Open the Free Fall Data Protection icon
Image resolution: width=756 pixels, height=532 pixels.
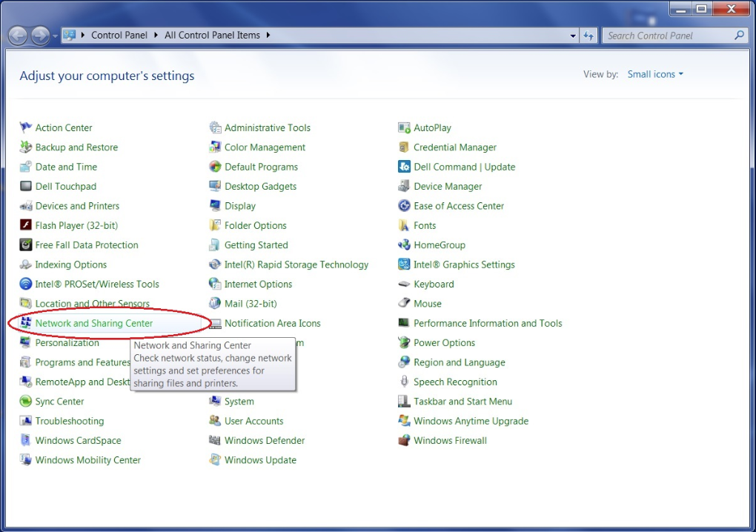tap(25, 245)
